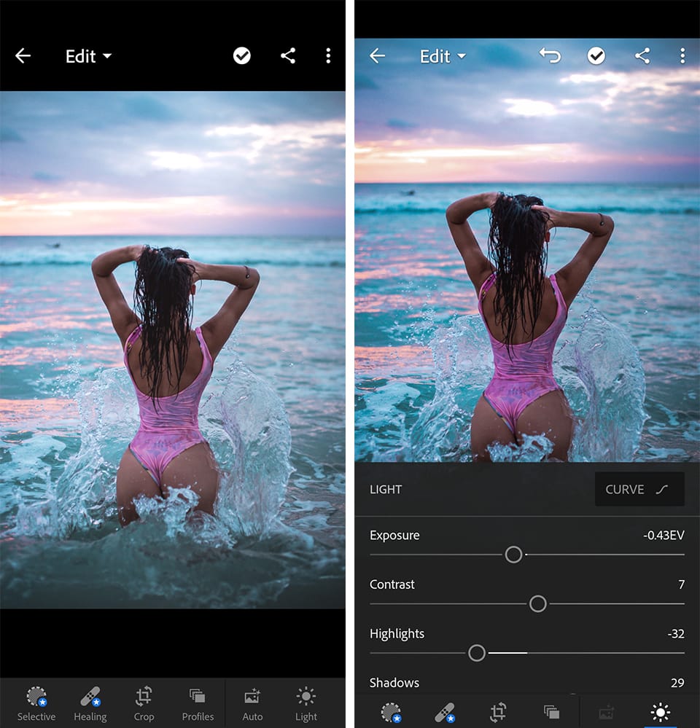
Task: Tap share icon on the left screen
Action: (x=288, y=56)
